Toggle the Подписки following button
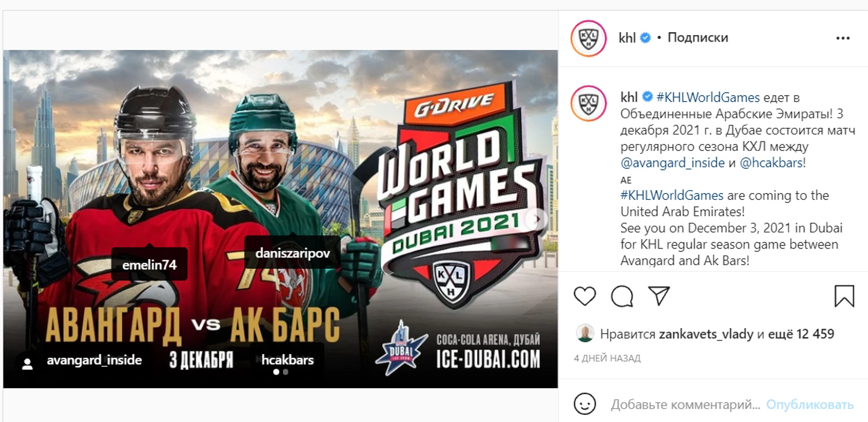Viewport: 868px width, 422px height. click(698, 37)
